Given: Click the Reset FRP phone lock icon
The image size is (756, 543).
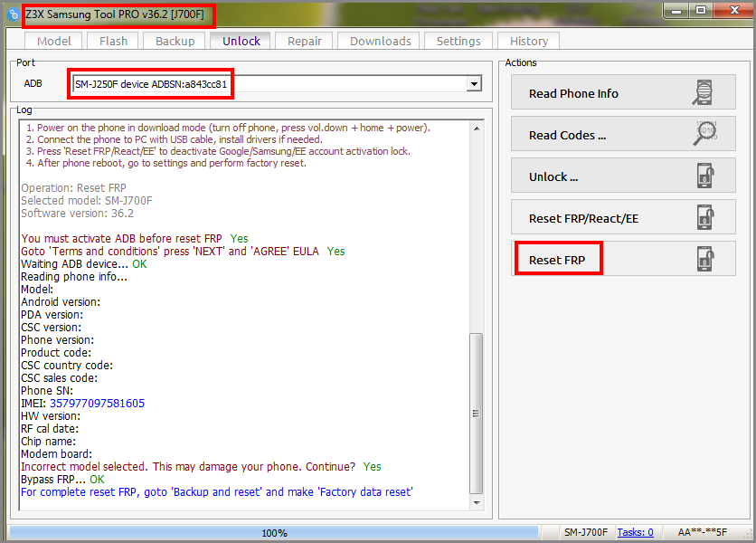Looking at the screenshot, I should click(x=705, y=258).
